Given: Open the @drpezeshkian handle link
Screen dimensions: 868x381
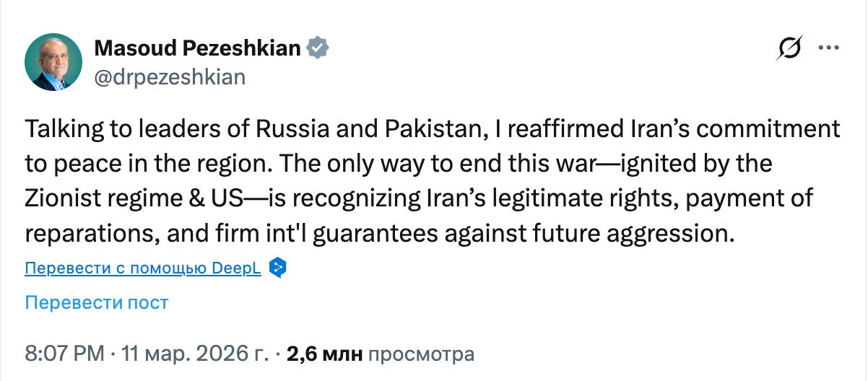Looking at the screenshot, I should click(x=170, y=76).
